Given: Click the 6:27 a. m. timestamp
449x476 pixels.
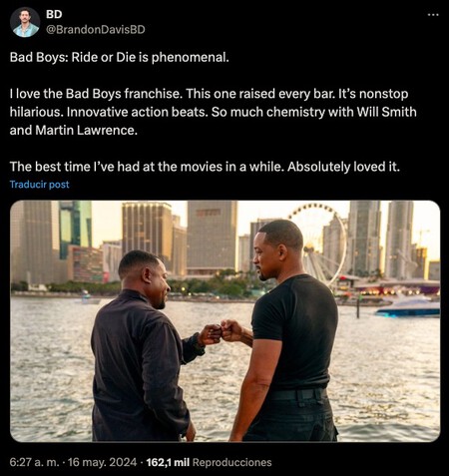Looking at the screenshot, I should click(x=35, y=462).
